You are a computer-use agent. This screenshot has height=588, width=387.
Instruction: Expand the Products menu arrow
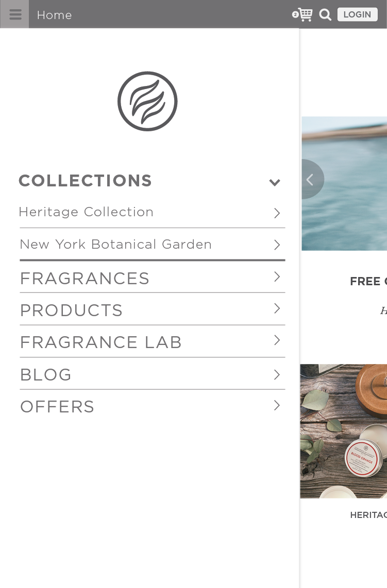click(x=277, y=308)
